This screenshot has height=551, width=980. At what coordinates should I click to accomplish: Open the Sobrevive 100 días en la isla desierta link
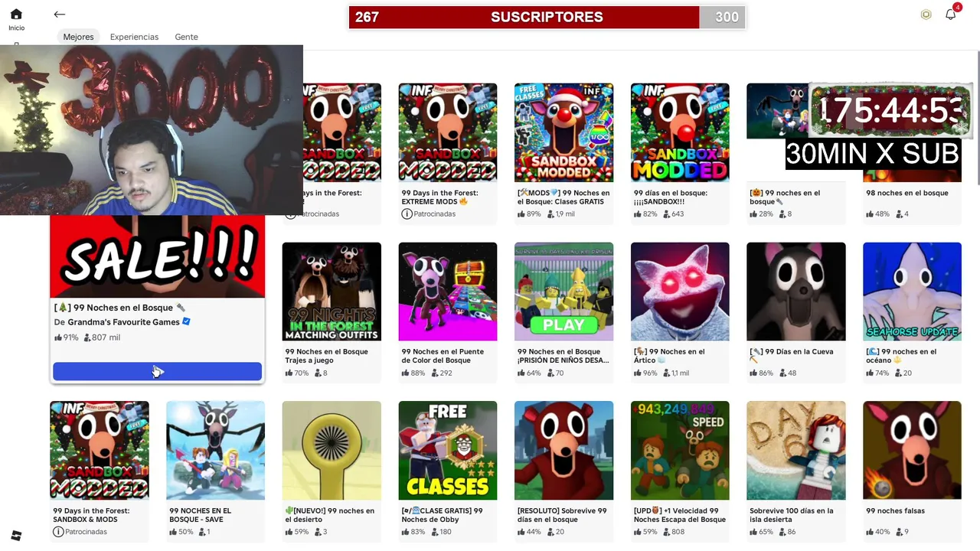792,515
